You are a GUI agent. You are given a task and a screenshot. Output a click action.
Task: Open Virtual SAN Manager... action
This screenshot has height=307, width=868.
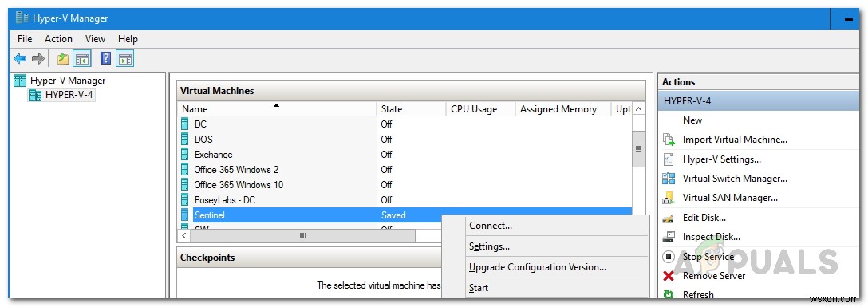(730, 198)
